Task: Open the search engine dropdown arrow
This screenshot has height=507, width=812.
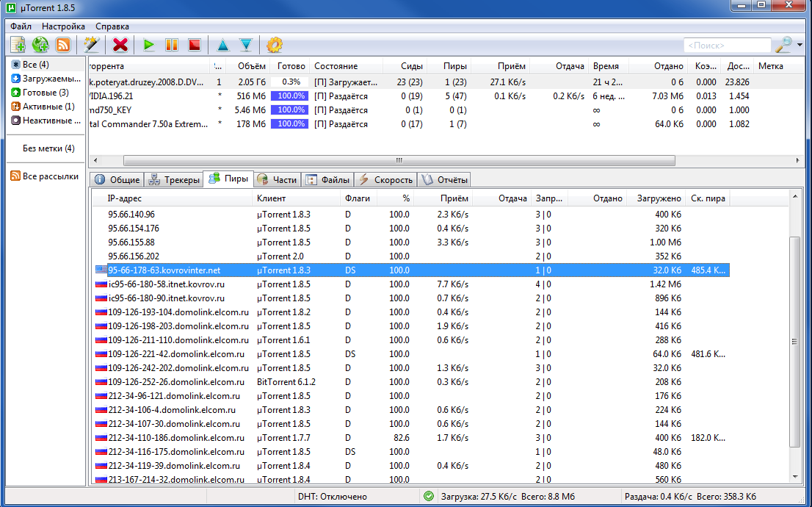Action: tap(800, 45)
